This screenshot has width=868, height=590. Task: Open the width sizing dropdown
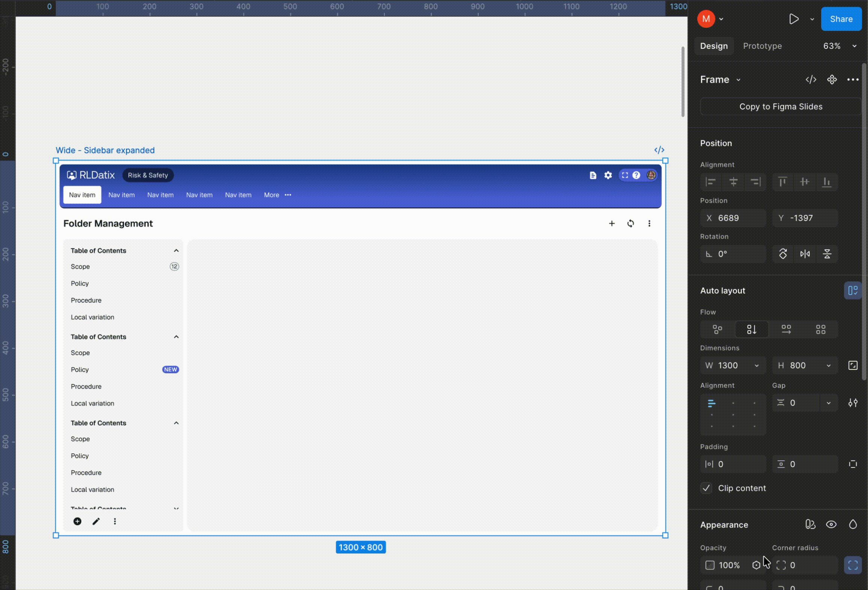click(x=756, y=366)
